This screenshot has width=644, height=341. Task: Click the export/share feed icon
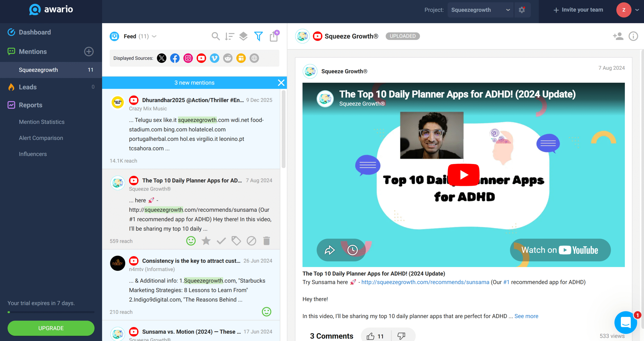click(x=274, y=36)
